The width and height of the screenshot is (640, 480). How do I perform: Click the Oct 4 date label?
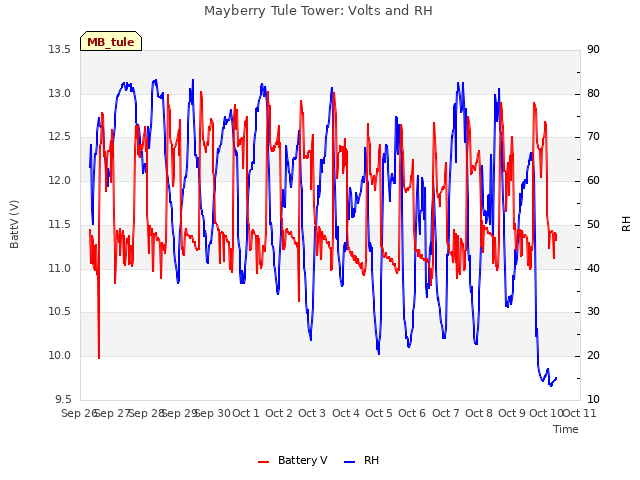pyautogui.click(x=346, y=413)
